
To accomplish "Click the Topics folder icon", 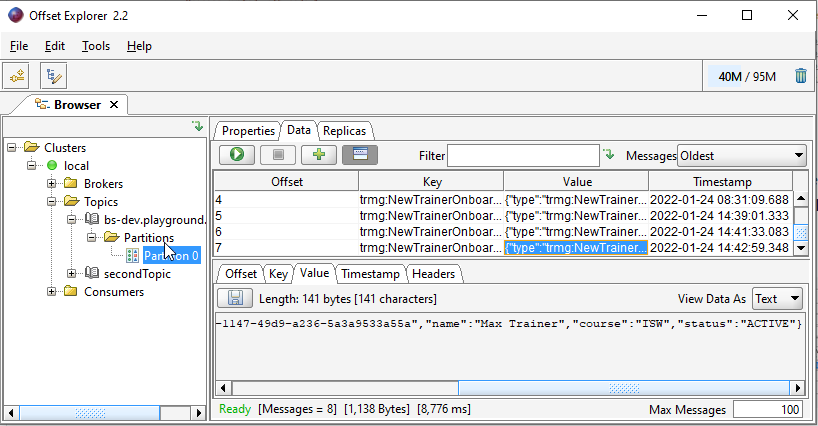I will click(x=71, y=201).
